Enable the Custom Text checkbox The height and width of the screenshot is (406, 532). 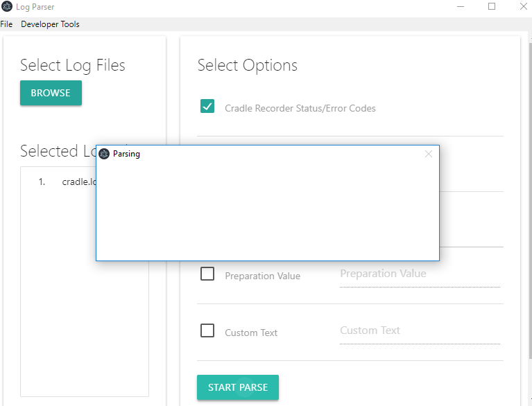tap(207, 330)
